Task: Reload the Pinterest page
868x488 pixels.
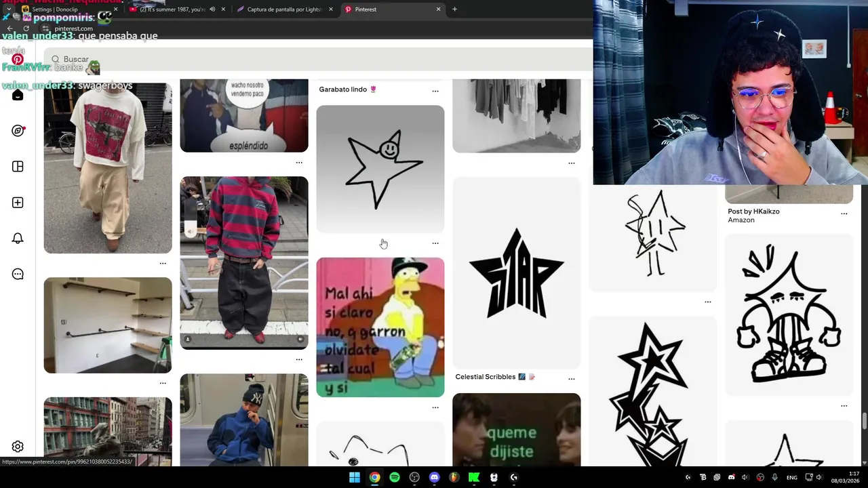Action: (26, 28)
